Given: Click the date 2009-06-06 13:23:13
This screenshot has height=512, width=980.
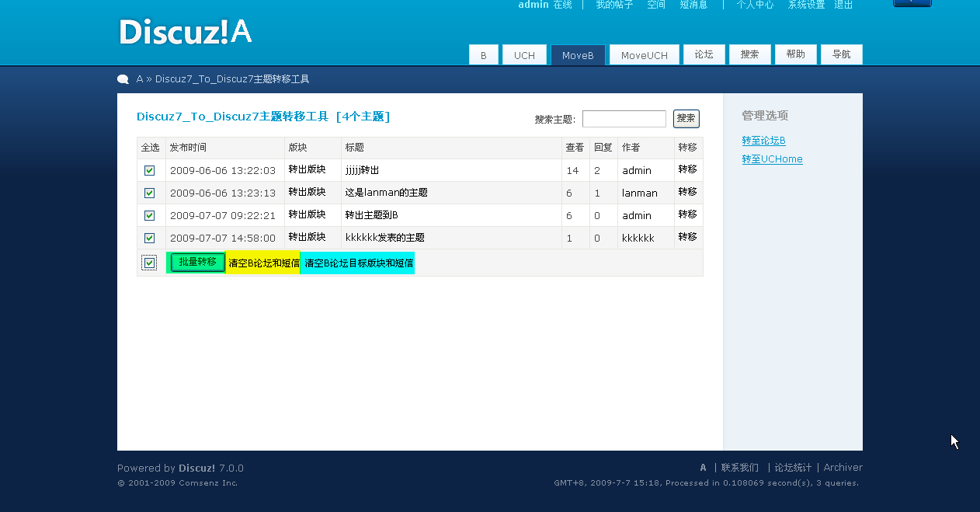Looking at the screenshot, I should [223, 193].
